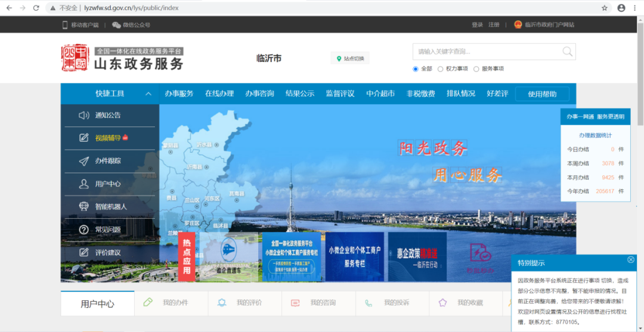The width and height of the screenshot is (644, 332).
Task: Click the 用户中心 person icon in sidebar
Action: [x=84, y=184]
